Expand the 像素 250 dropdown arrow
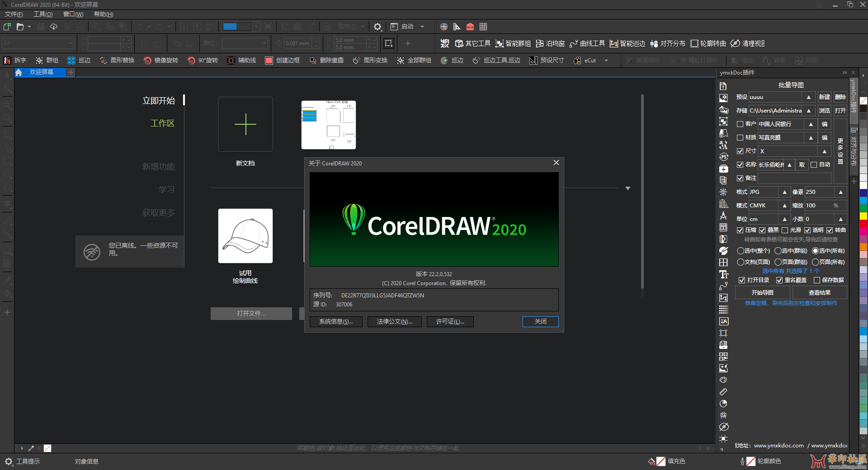 (841, 192)
